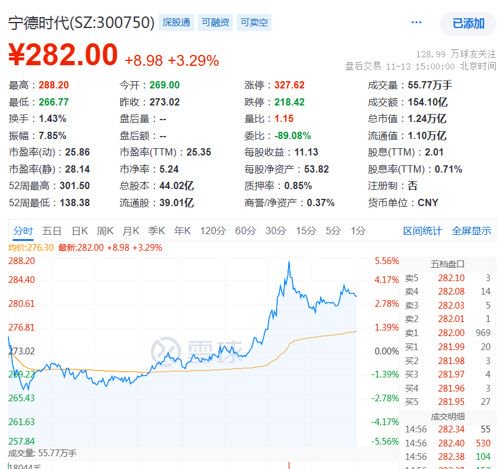Screen dimensions: 500x469
Task: Click the intraday price peak on chart
Action: point(289,262)
